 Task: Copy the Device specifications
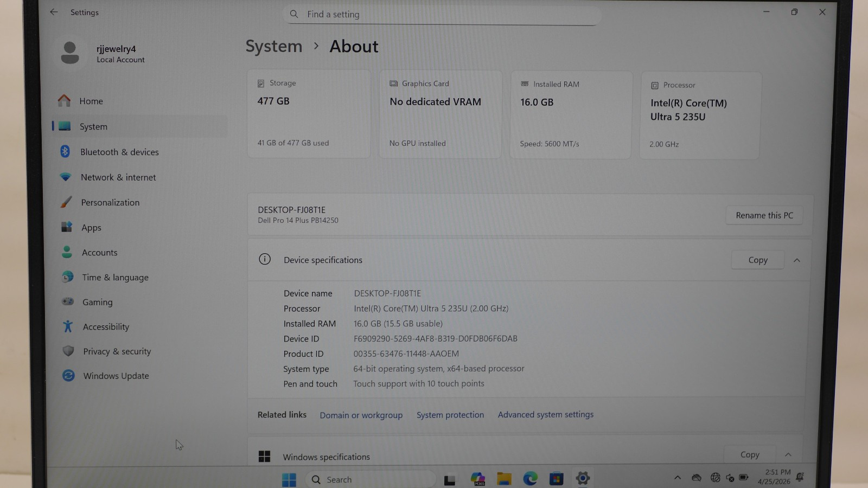point(758,260)
